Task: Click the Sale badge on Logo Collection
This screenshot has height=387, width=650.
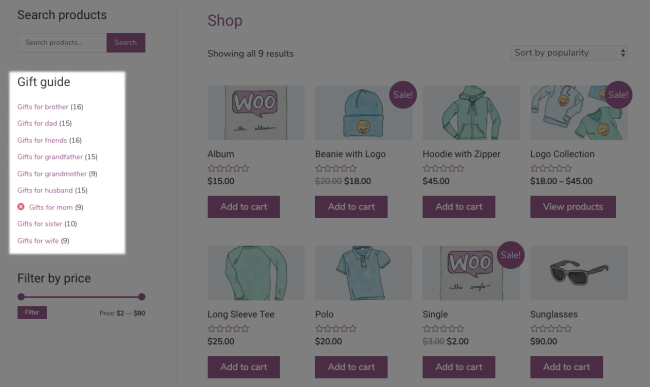Action: 618,95
